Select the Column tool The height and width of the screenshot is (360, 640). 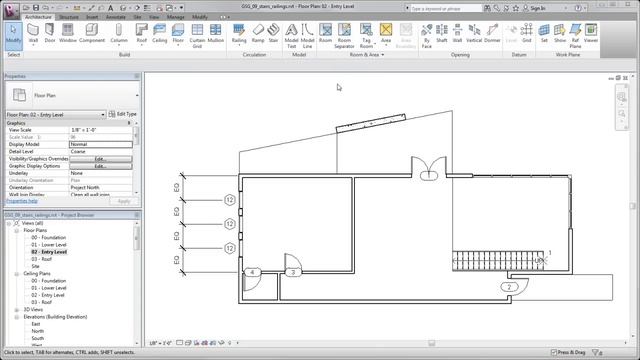click(x=119, y=33)
